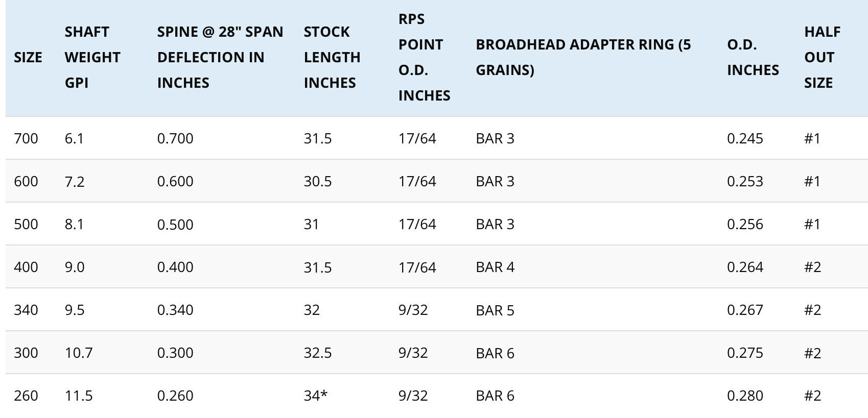Click the 6.1 shaft weight cell

point(74,138)
